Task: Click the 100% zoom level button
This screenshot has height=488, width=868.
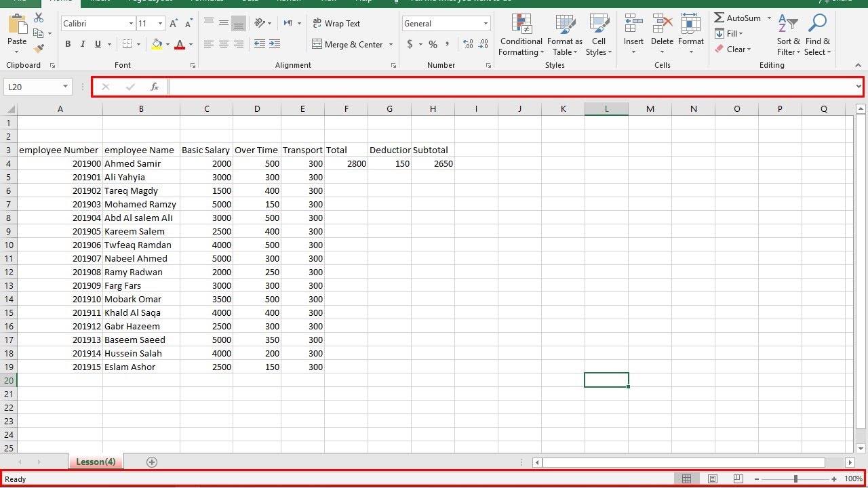Action: (x=853, y=479)
